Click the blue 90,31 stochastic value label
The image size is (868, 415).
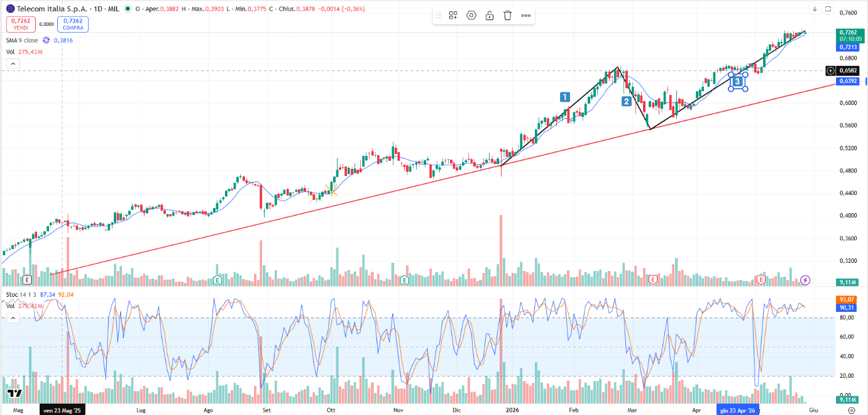click(847, 307)
